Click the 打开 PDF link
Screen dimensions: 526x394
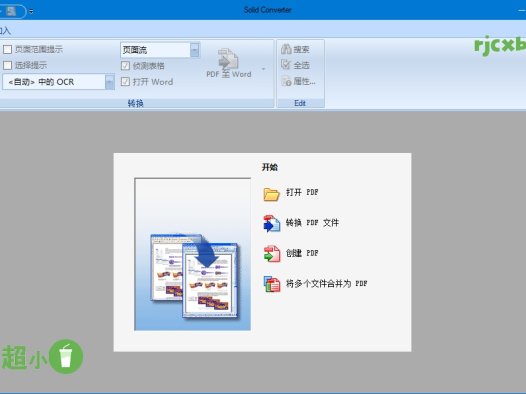pos(302,192)
